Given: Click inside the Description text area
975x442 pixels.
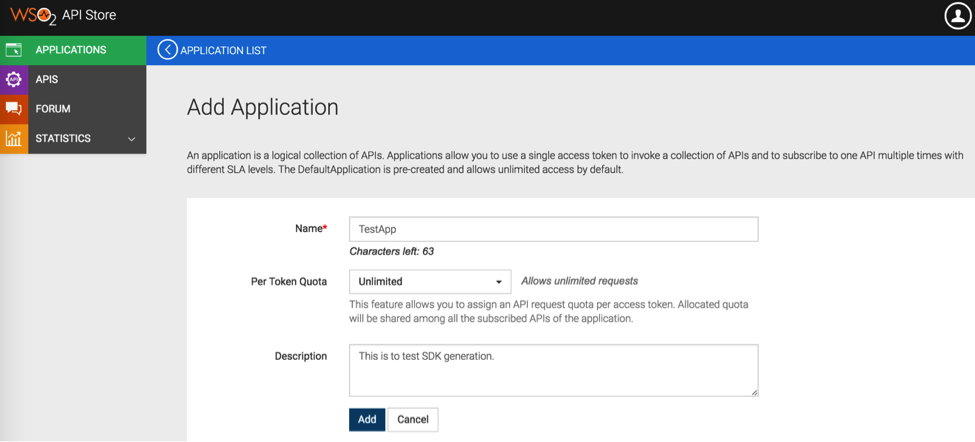Looking at the screenshot, I should click(x=553, y=370).
